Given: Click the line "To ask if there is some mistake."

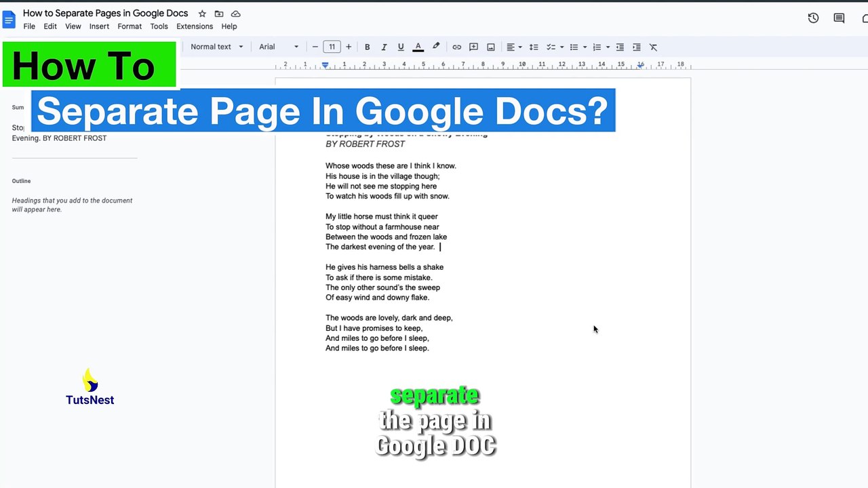Looking at the screenshot, I should [x=378, y=277].
